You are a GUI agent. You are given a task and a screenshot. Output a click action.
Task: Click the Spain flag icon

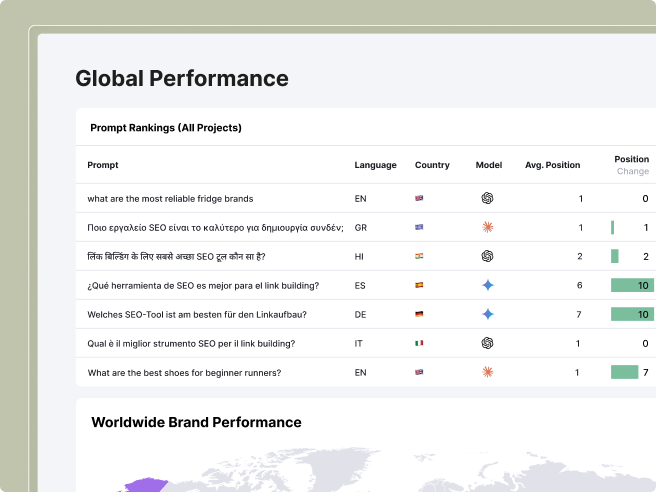point(419,286)
